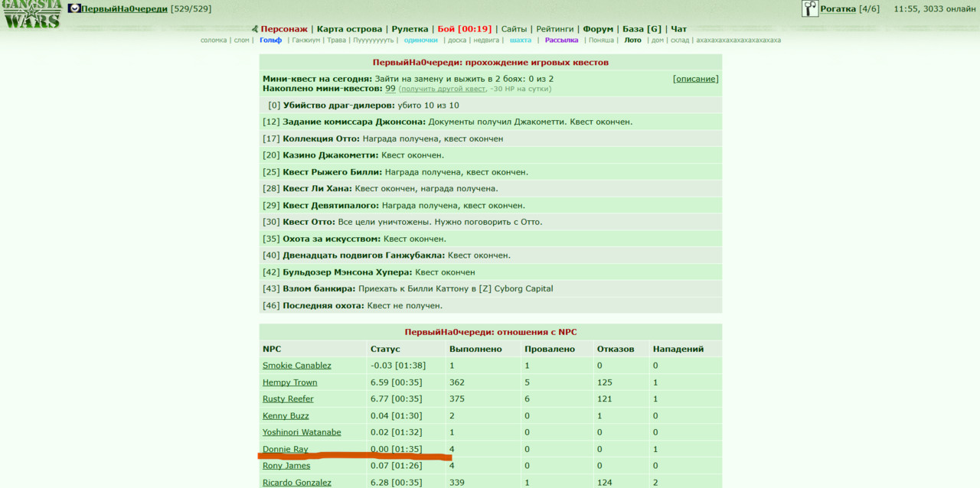Click the 'Квест Ли Хана' quest row
The width and height of the screenshot is (980, 488).
point(491,188)
